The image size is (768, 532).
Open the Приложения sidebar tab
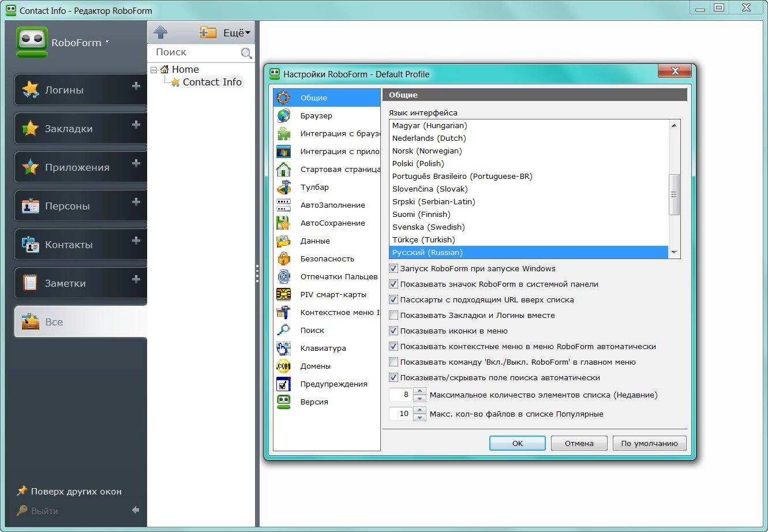click(x=80, y=167)
